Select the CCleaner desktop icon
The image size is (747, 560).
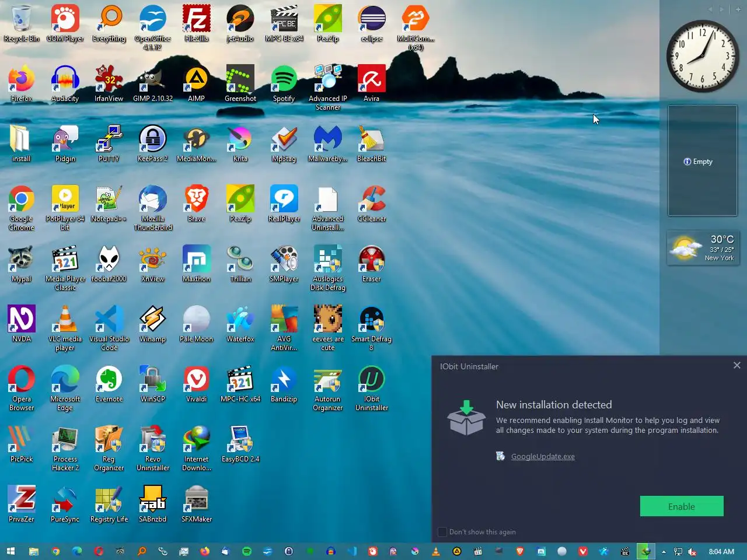[372, 204]
